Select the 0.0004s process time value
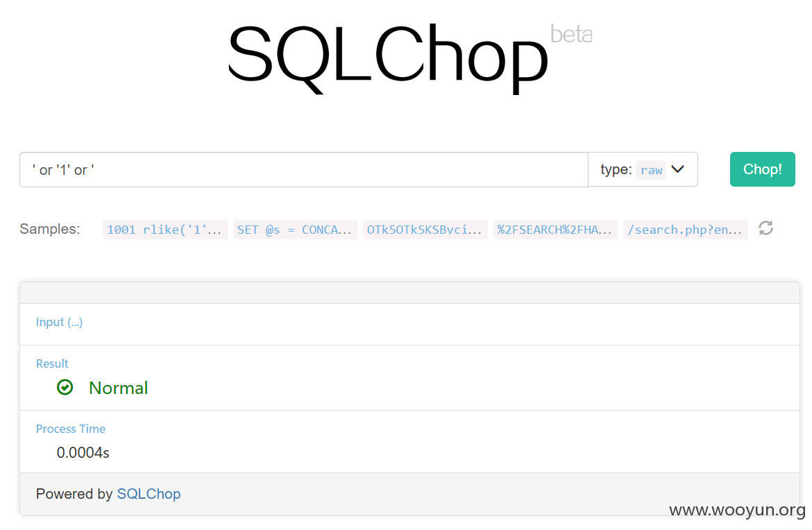This screenshot has width=812, height=530. coord(83,452)
